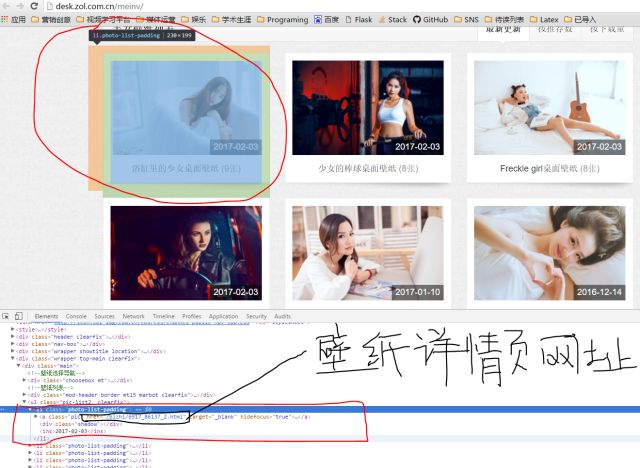Switch to the Console DevTools tab
This screenshot has width=640, height=468.
pos(76,316)
